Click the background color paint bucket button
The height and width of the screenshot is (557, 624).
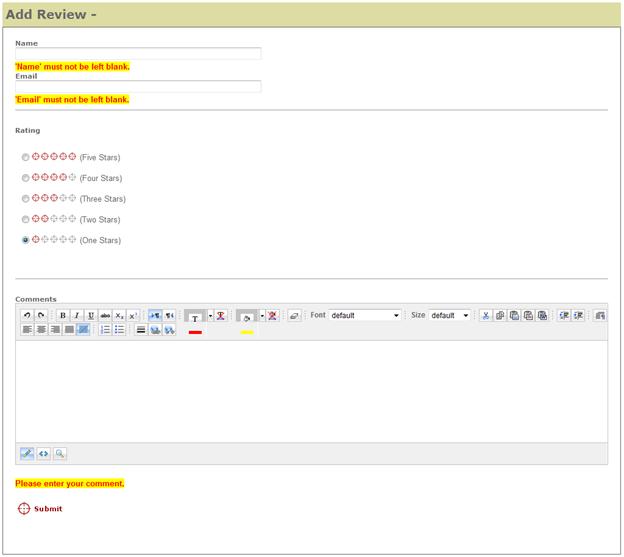pos(247,316)
